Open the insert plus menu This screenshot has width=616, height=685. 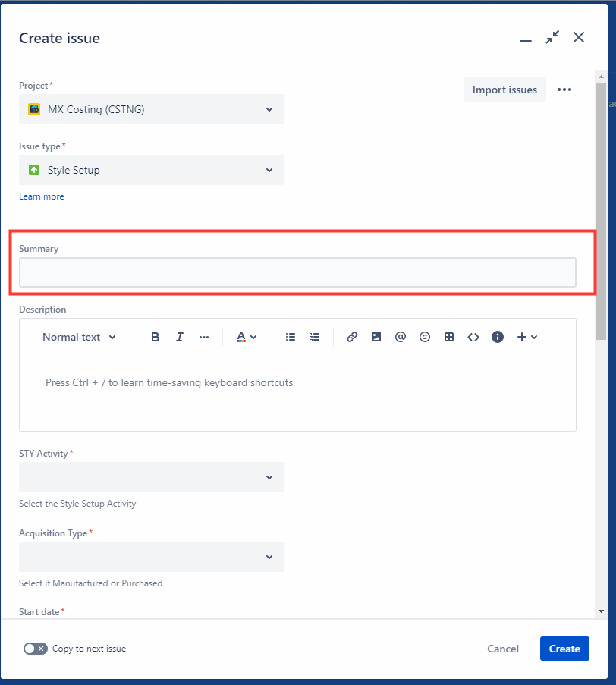527,337
